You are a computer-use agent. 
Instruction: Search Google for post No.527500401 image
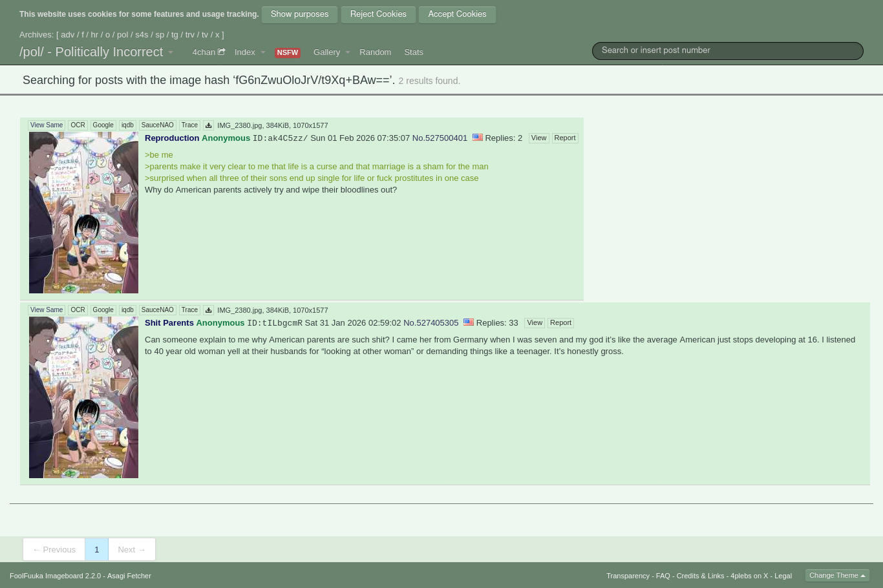103,125
